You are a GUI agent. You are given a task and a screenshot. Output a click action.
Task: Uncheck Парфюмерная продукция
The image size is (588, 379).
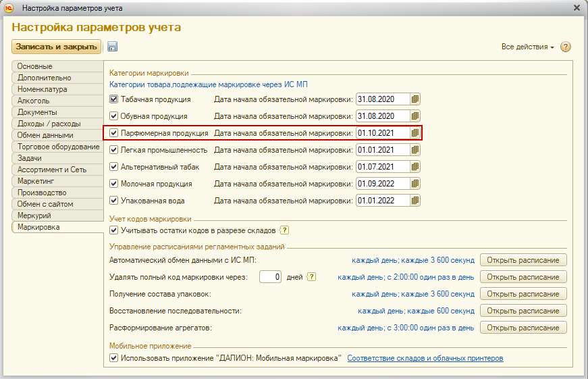[x=113, y=133]
